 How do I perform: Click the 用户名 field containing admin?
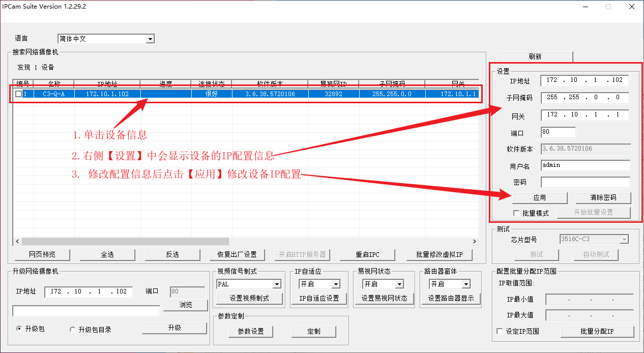[x=586, y=165]
